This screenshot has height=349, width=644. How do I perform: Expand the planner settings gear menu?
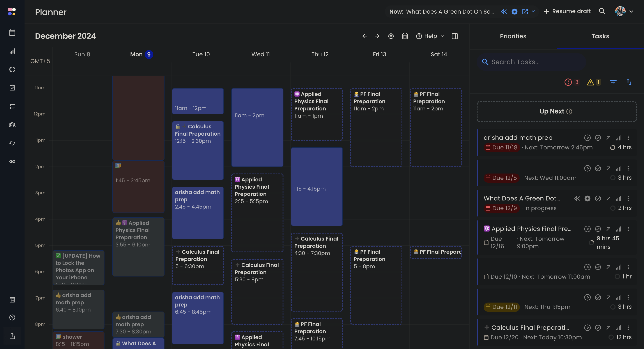(x=391, y=36)
